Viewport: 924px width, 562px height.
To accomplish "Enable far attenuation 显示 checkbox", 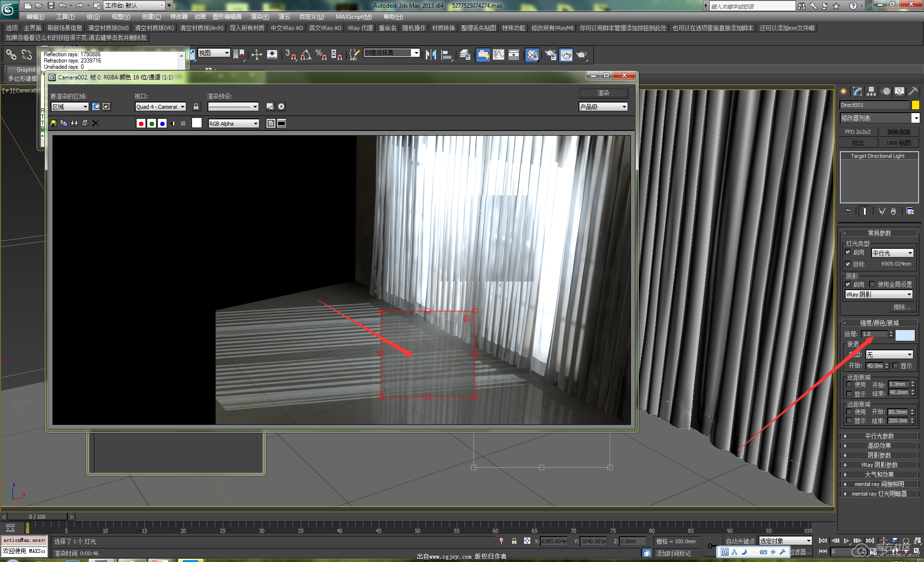I will [x=849, y=421].
